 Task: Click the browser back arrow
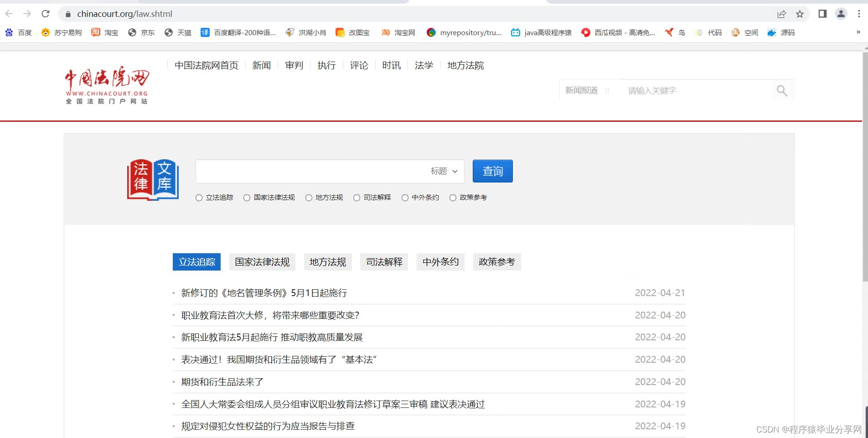9,14
